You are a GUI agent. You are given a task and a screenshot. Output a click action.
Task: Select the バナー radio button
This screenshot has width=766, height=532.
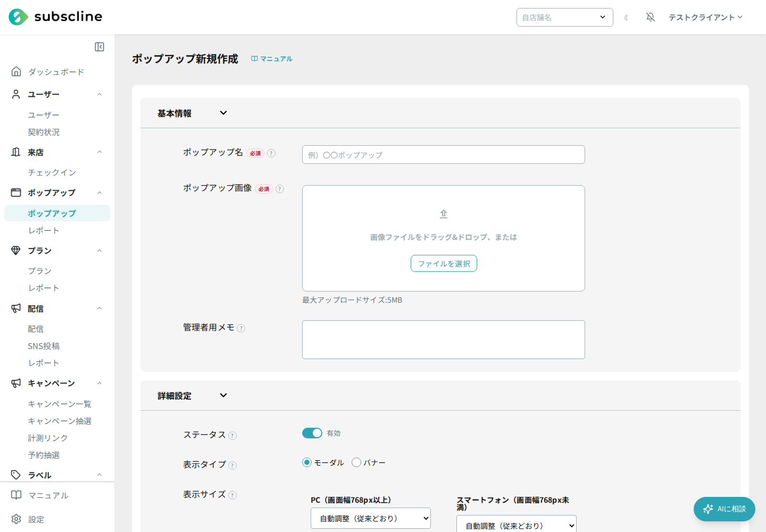356,462
